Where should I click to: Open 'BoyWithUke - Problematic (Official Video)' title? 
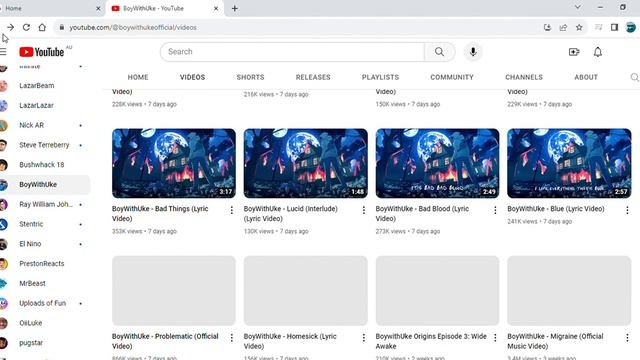(165, 341)
